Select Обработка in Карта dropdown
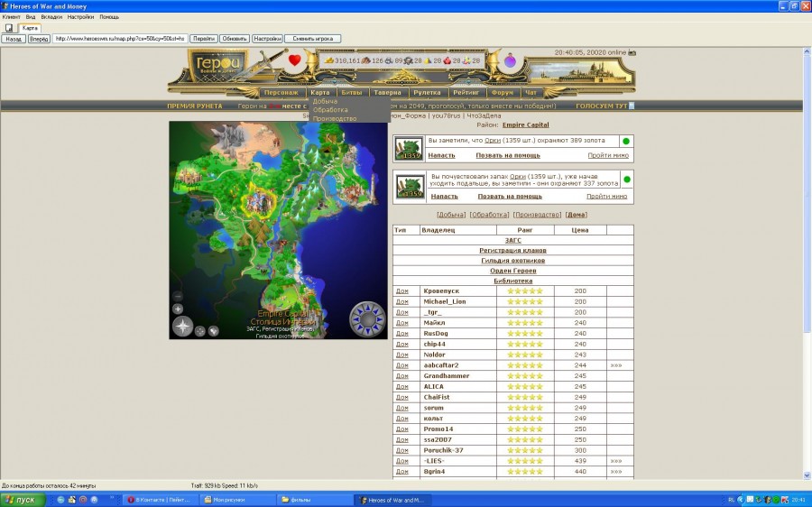This screenshot has height=507, width=812. (x=330, y=110)
